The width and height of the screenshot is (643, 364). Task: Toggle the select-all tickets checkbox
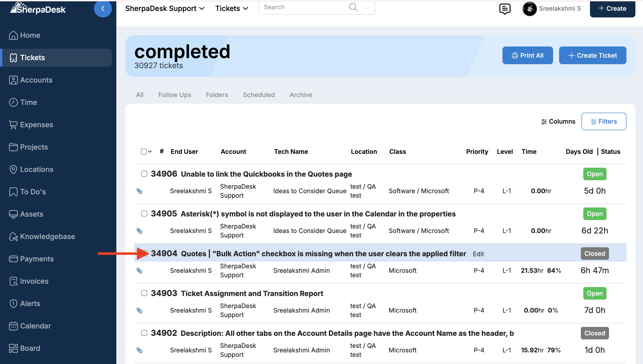point(144,152)
